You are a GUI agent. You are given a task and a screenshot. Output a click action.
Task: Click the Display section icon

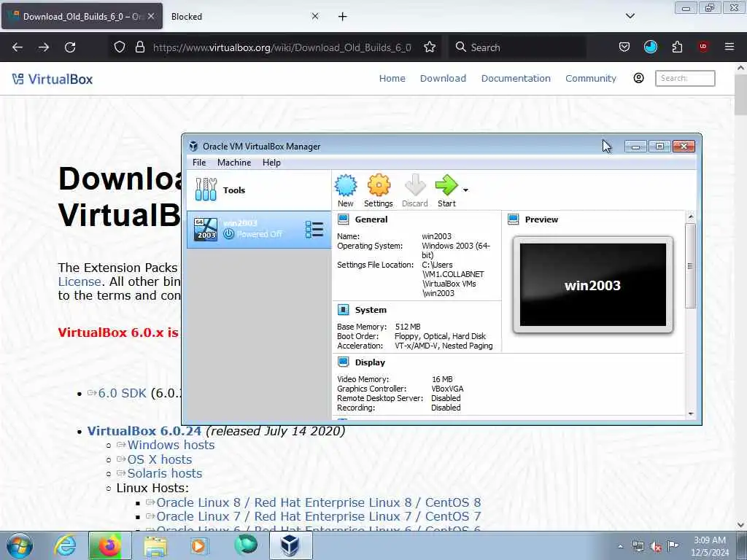click(x=343, y=362)
